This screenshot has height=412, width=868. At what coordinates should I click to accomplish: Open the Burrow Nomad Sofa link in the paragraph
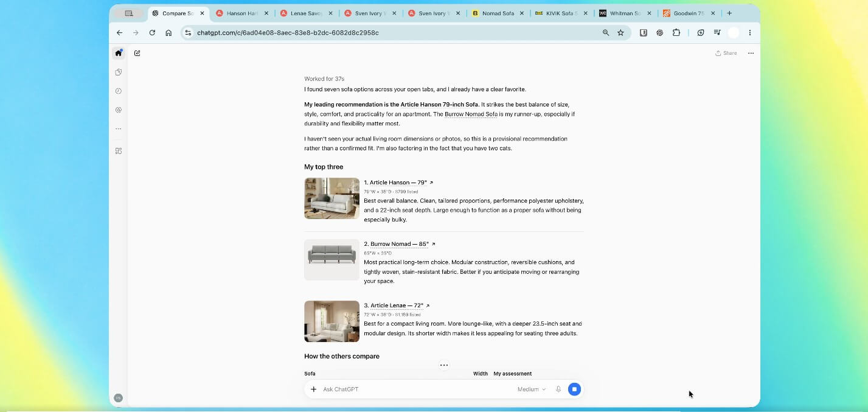(x=471, y=114)
